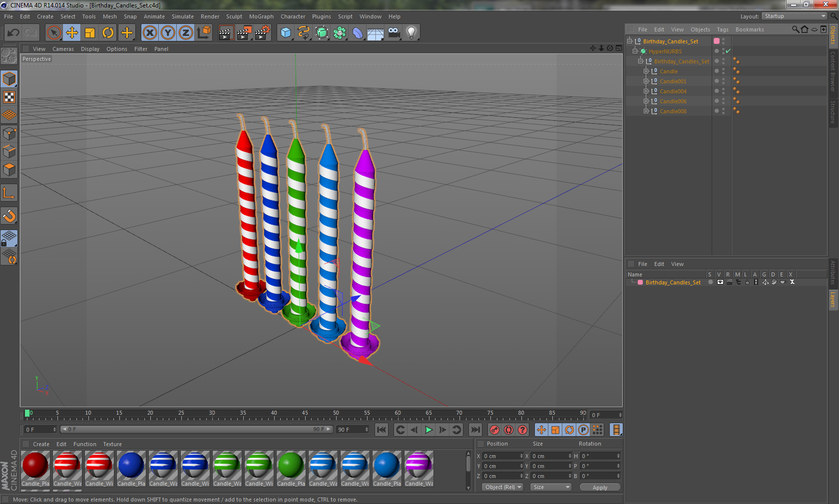Screen dimensions: 839x504
Task: Enable Points mode
Action: (9, 134)
